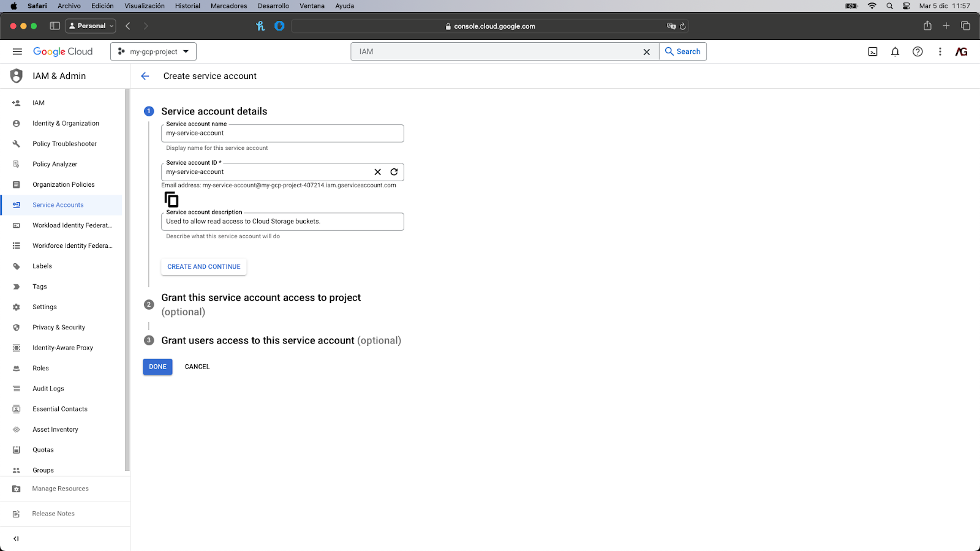
Task: Collapse the IAM & Admin sidebar
Action: click(15, 538)
